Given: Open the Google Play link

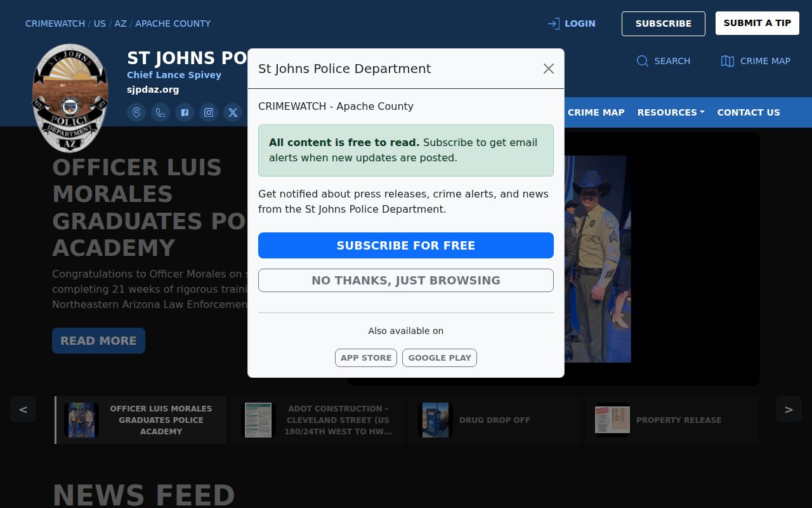Looking at the screenshot, I should coord(440,358).
